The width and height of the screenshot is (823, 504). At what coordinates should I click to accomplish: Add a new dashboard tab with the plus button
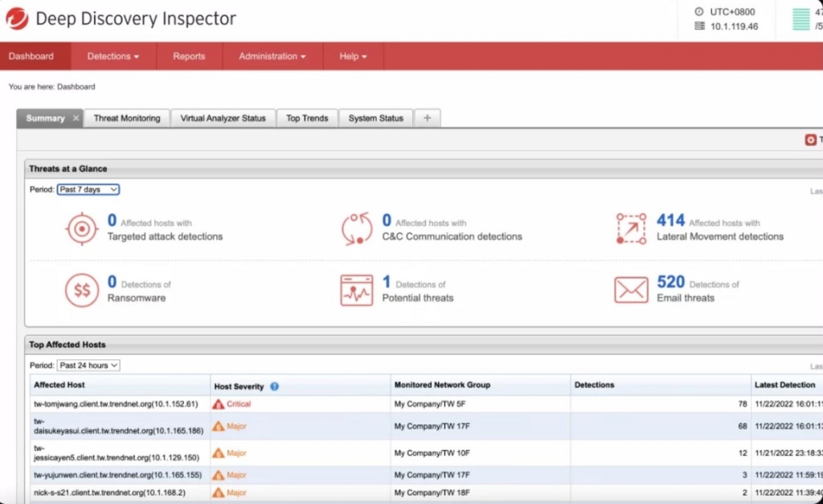pyautogui.click(x=427, y=117)
